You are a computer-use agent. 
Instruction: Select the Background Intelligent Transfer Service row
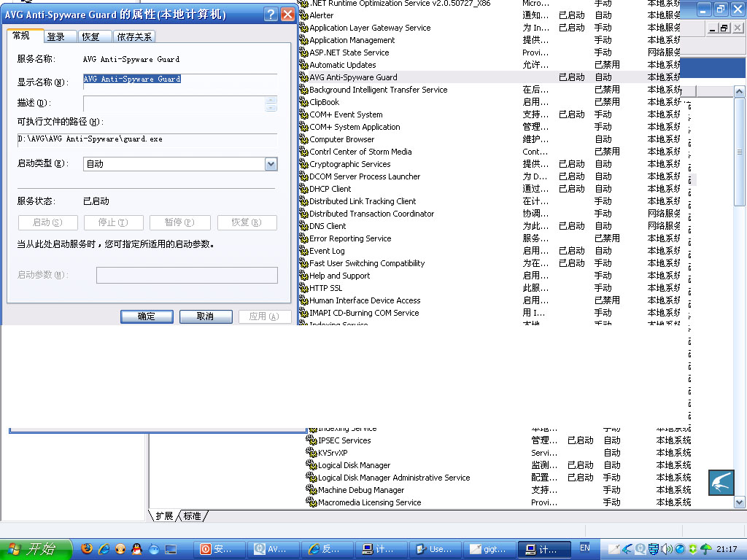click(x=489, y=90)
